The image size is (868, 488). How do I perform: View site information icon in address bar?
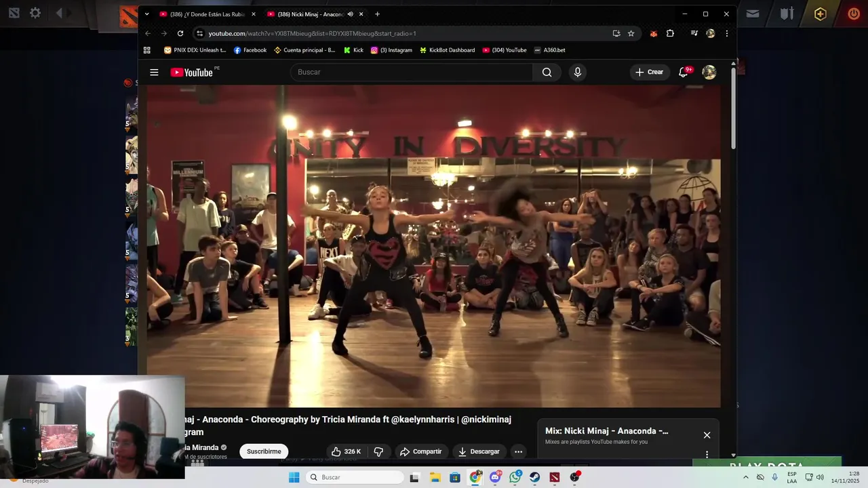click(x=199, y=33)
